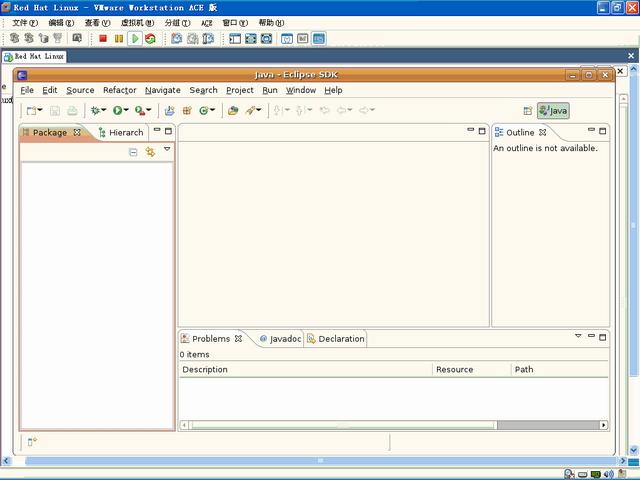Open the Project menu

(x=240, y=90)
